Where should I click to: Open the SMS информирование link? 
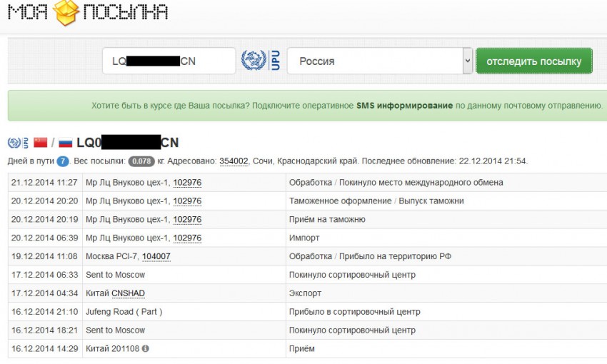click(404, 106)
